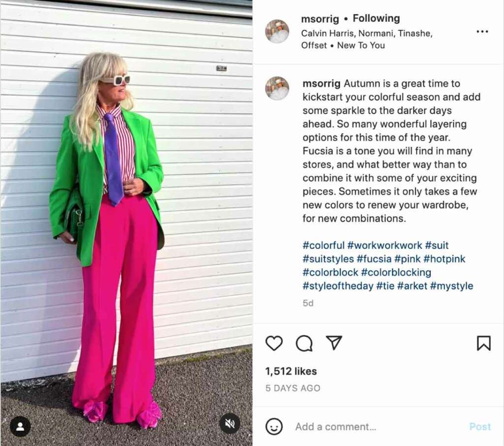Open the #hotpink hashtag
This screenshot has height=446, width=504.
444,259
